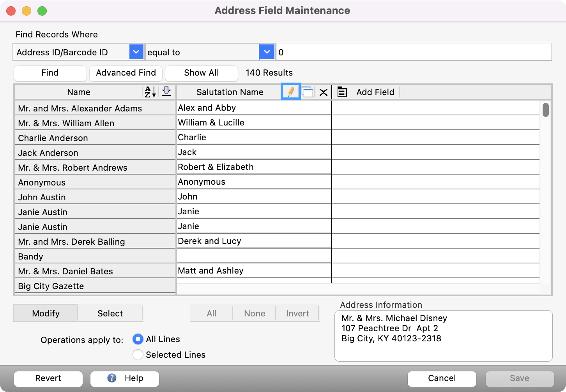
Task: Click the search value input containing 0
Action: pos(413,52)
